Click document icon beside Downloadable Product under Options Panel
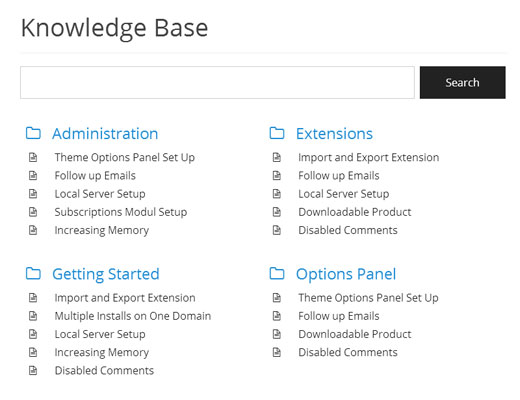 (277, 334)
